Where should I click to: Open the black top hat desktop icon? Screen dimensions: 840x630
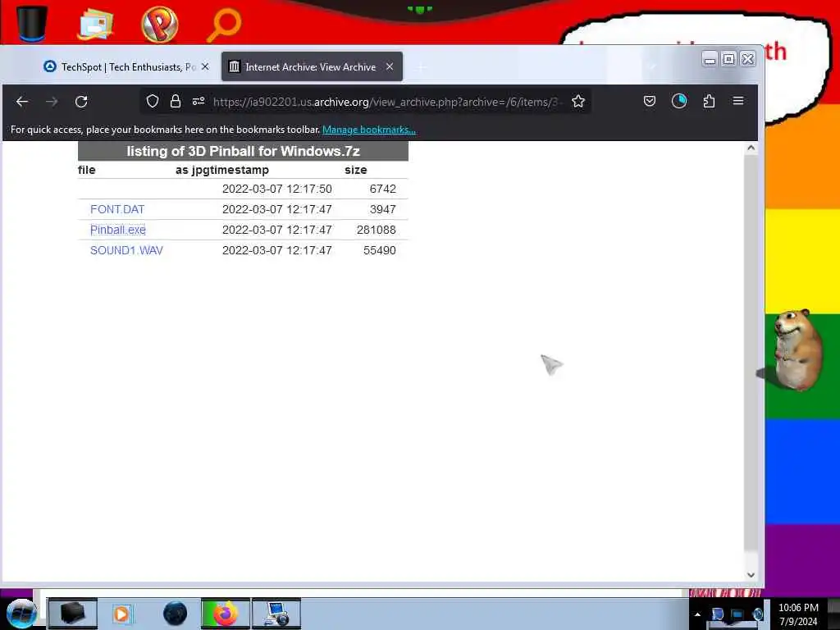tap(32, 23)
